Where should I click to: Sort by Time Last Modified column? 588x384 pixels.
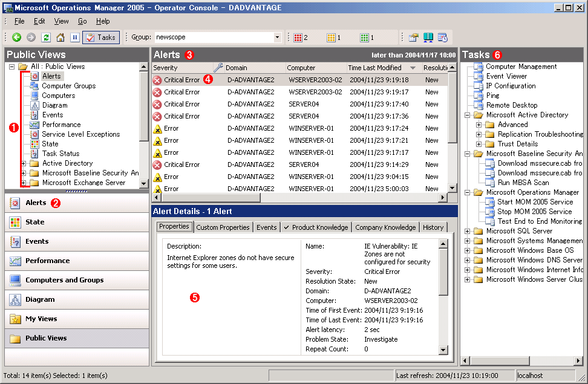pyautogui.click(x=384, y=68)
